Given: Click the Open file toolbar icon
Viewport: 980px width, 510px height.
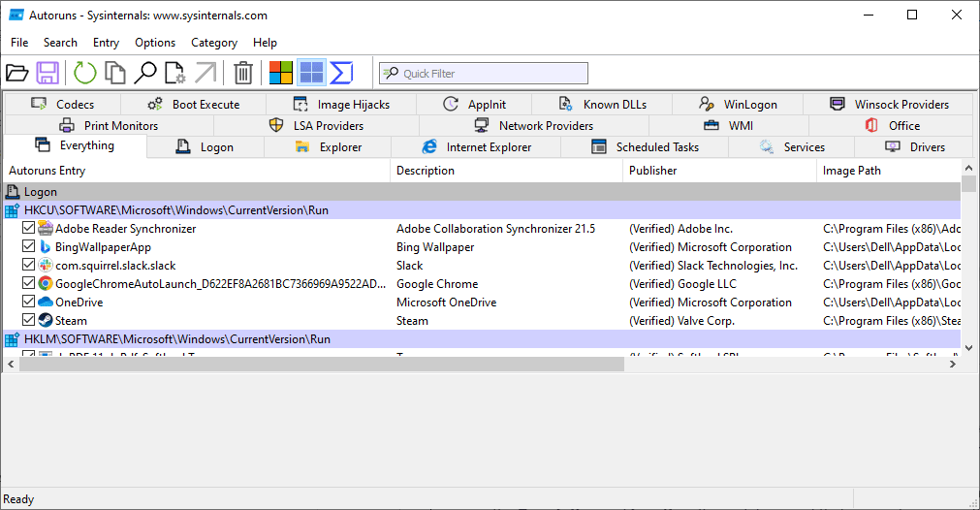Looking at the screenshot, I should 16,73.
